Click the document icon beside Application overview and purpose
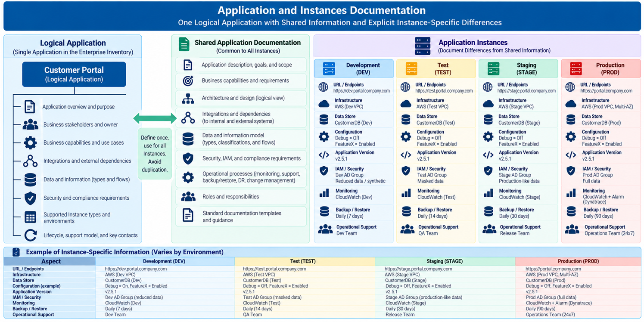 (30, 106)
